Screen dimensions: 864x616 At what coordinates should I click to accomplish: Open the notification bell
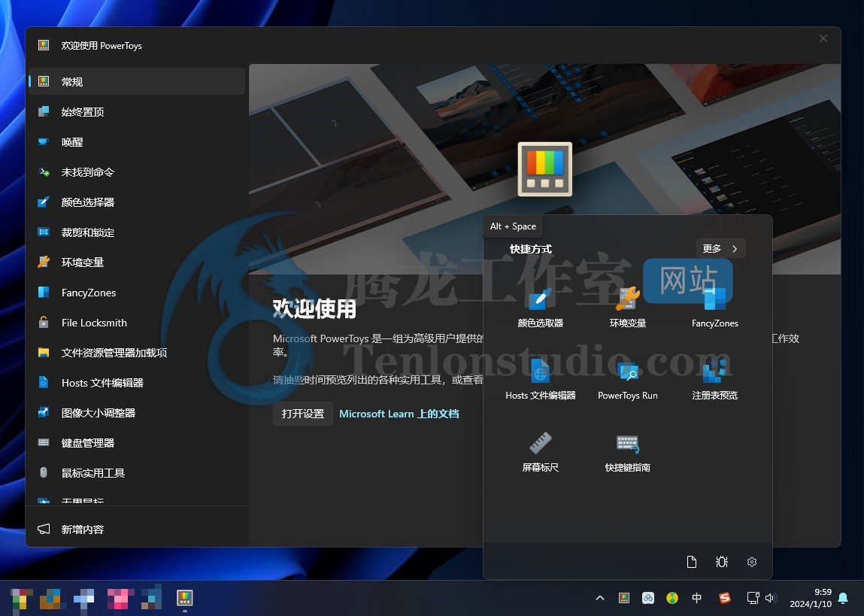click(843, 598)
